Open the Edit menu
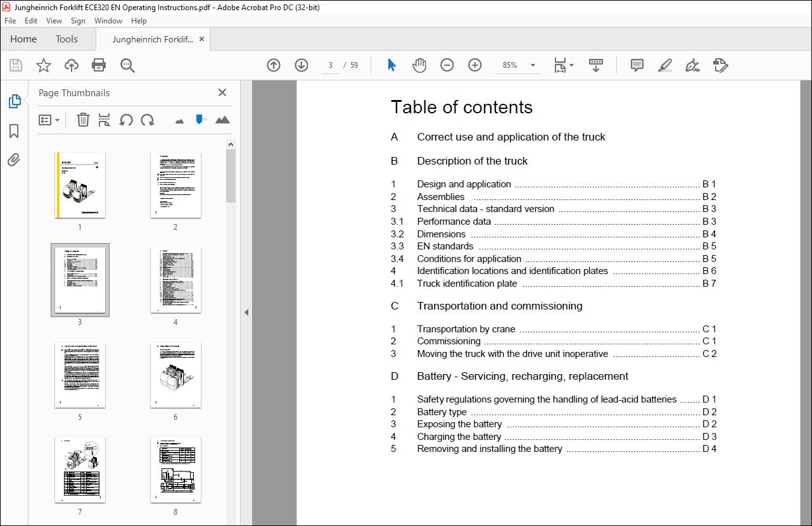The height and width of the screenshot is (526, 812). (x=31, y=21)
